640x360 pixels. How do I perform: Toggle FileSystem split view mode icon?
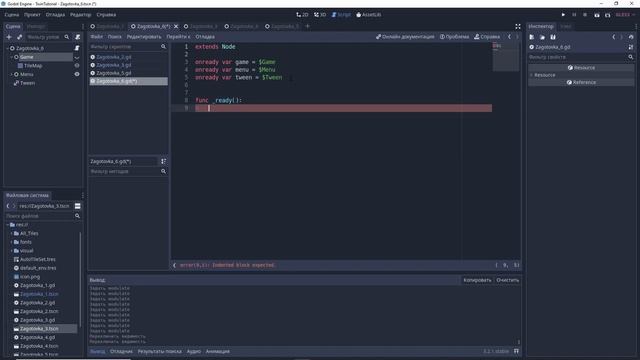coord(78,206)
